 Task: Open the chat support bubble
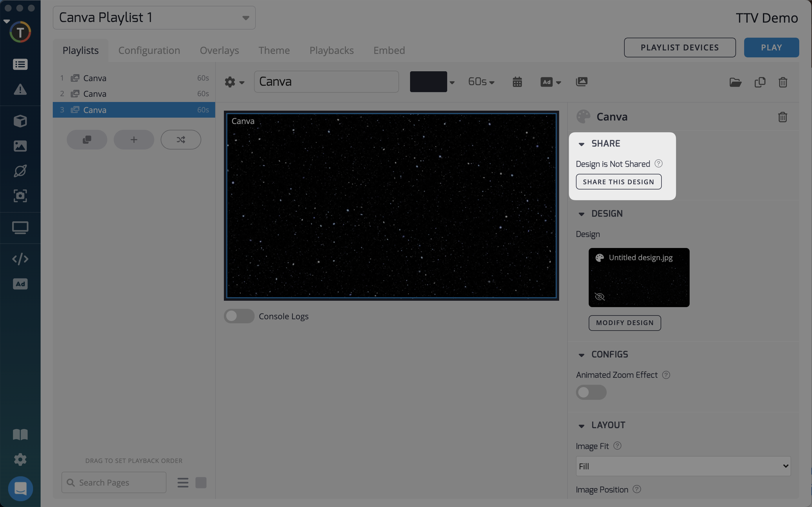21,488
